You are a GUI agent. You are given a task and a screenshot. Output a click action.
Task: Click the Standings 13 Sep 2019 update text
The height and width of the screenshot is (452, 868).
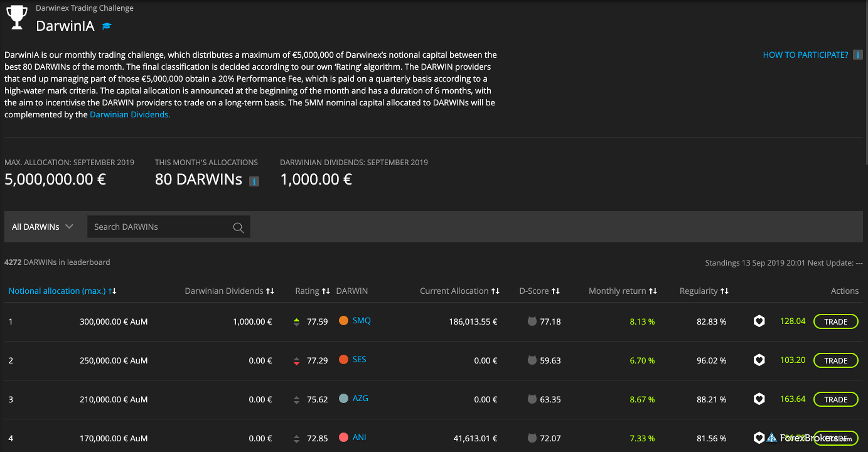coord(784,263)
